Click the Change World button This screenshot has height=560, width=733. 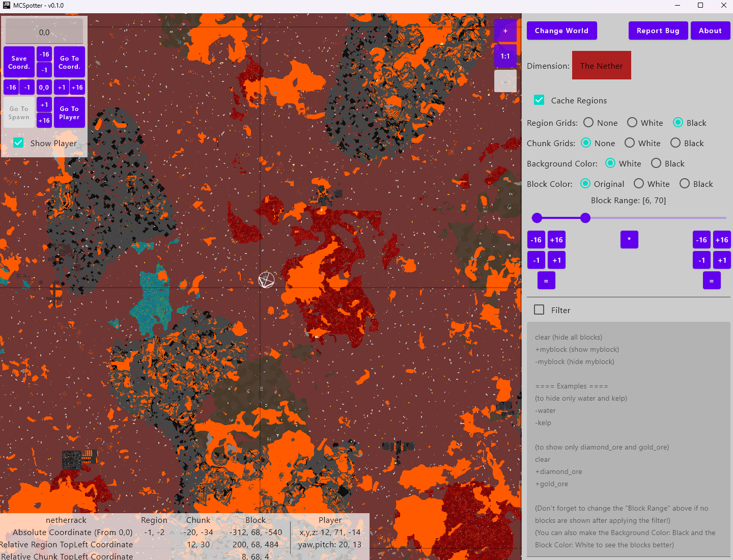(562, 31)
